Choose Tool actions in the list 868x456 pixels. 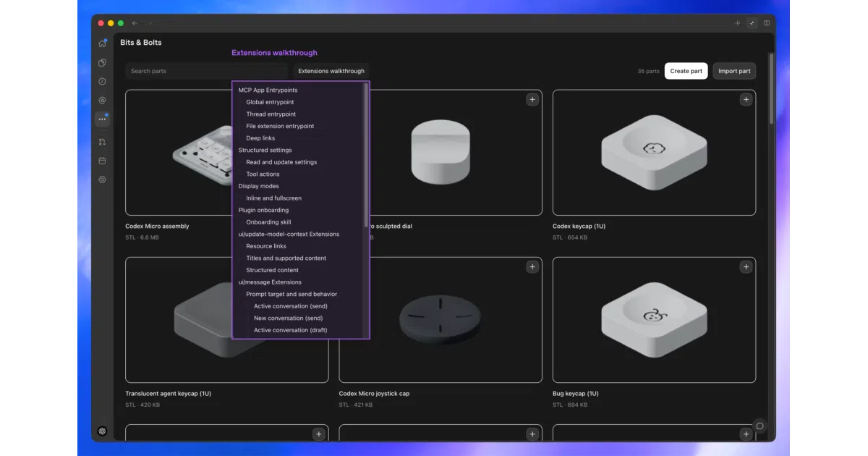[263, 174]
